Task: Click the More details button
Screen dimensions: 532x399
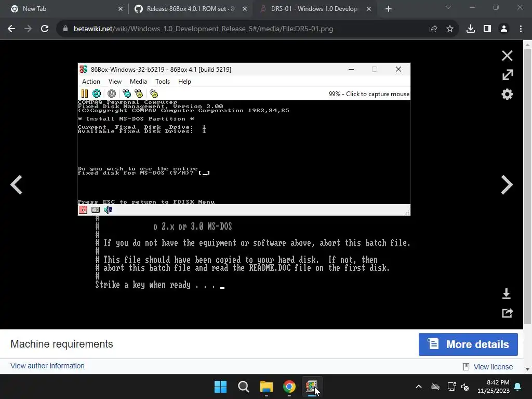Action: [x=468, y=344]
